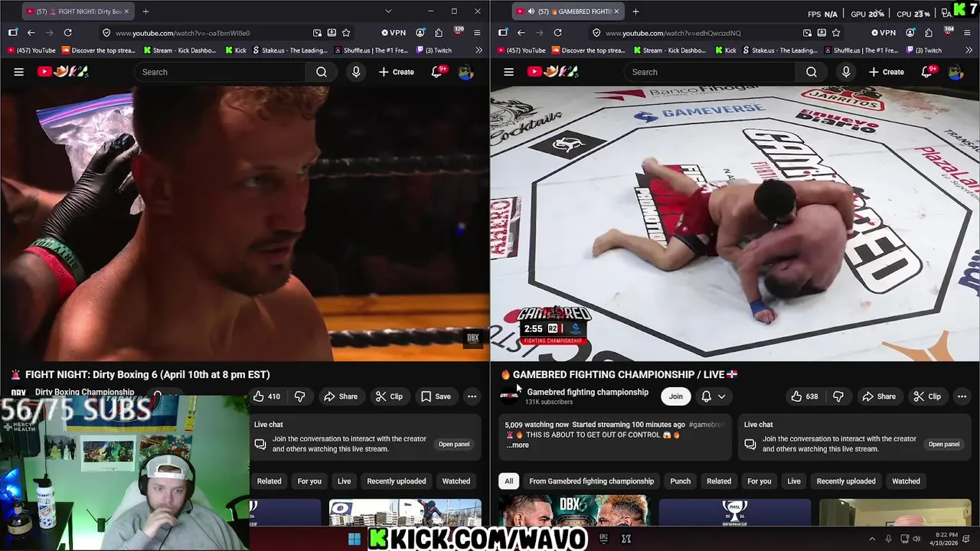This screenshot has height=551, width=980.
Task: Dislike the Gamebred video
Action: pyautogui.click(x=838, y=396)
